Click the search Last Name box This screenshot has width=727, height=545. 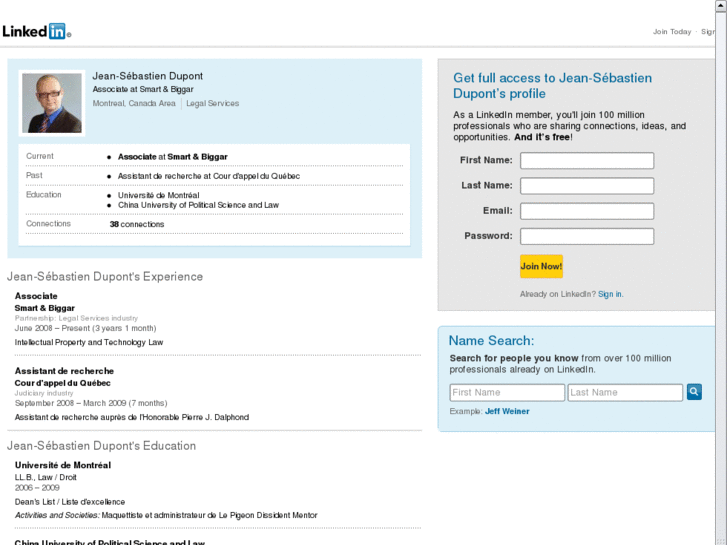pyautogui.click(x=625, y=393)
